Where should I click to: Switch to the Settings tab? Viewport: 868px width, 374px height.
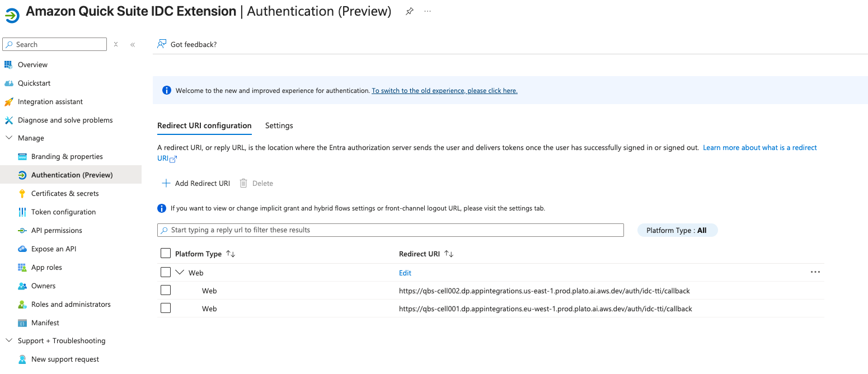(279, 125)
